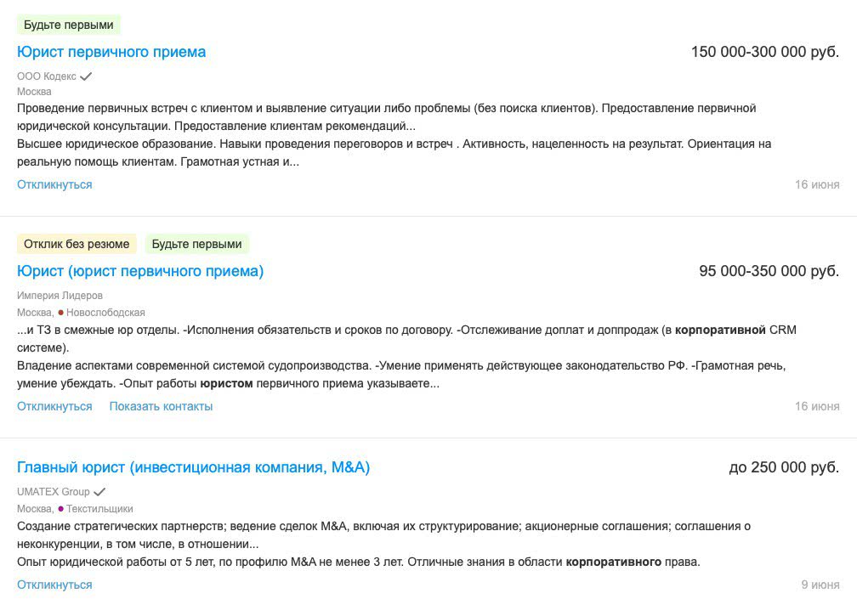857x616 pixels.
Task: Click the red metro dot before Новослободская
Action: coord(61,313)
